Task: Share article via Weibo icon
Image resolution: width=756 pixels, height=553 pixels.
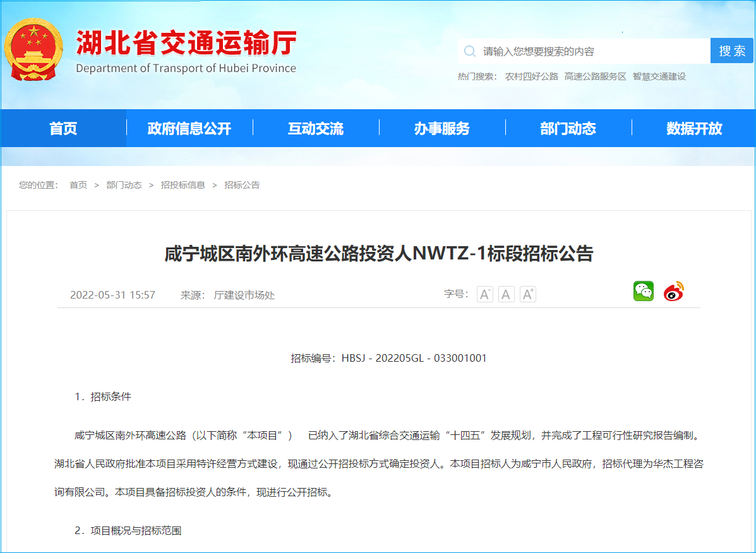Action: pyautogui.click(x=674, y=291)
